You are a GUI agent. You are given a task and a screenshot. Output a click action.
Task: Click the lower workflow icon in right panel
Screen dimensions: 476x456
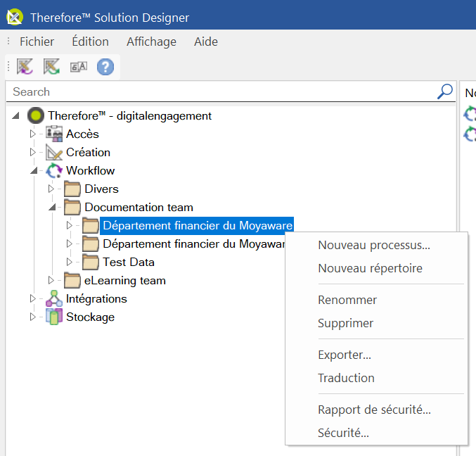pyautogui.click(x=470, y=134)
